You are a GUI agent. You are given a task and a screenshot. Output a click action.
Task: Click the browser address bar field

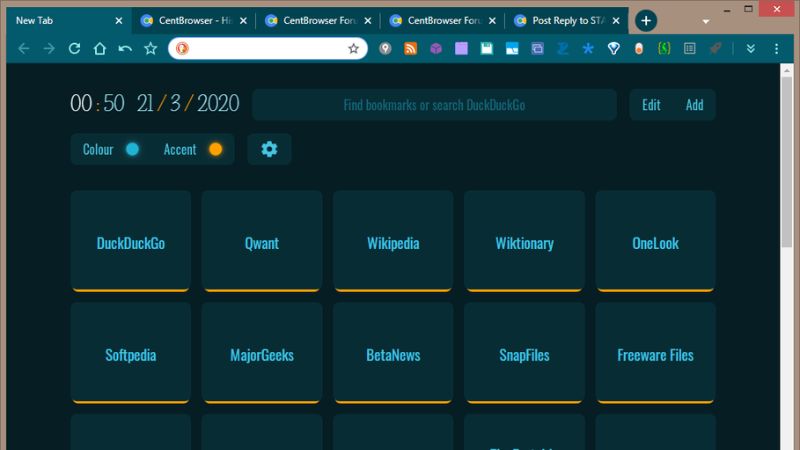point(267,48)
